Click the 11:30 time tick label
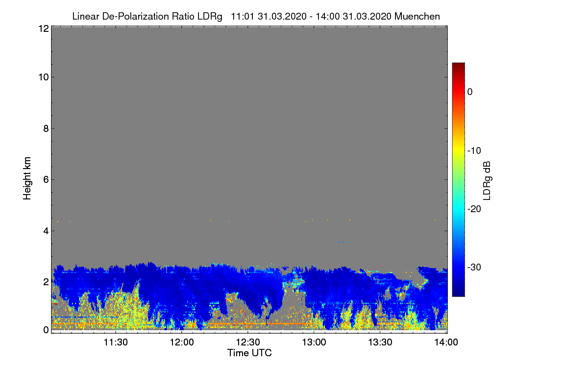 115,343
